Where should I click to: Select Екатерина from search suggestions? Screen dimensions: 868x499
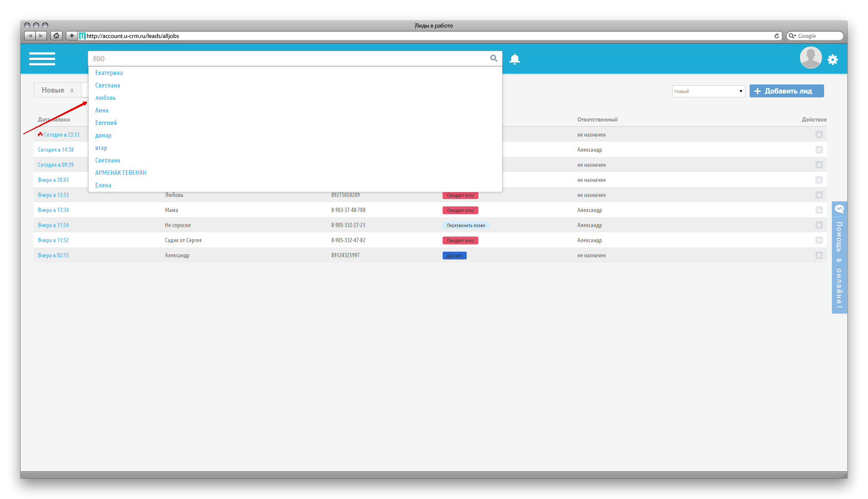(109, 73)
